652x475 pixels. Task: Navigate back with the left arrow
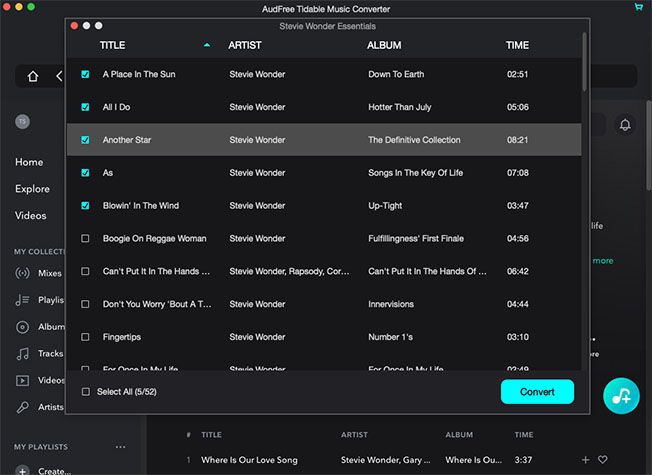(59, 76)
